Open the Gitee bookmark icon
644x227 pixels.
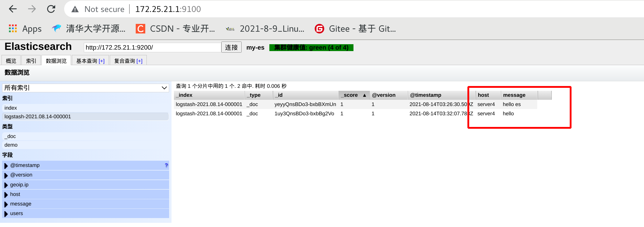(x=319, y=29)
